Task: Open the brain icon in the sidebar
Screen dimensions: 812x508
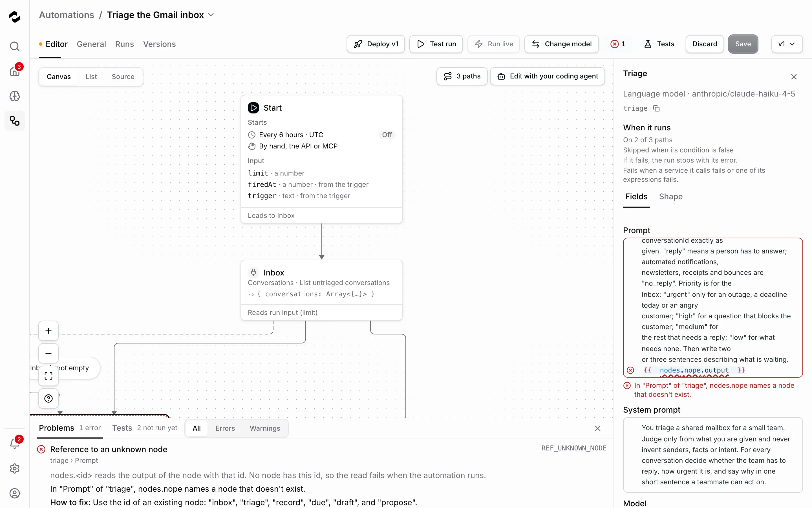Action: coord(14,96)
